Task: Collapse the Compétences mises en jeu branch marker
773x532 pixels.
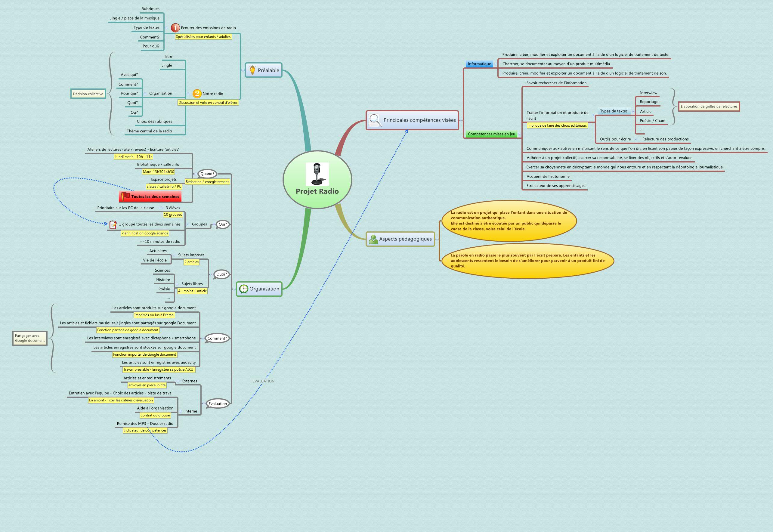Action: pyautogui.click(x=521, y=134)
